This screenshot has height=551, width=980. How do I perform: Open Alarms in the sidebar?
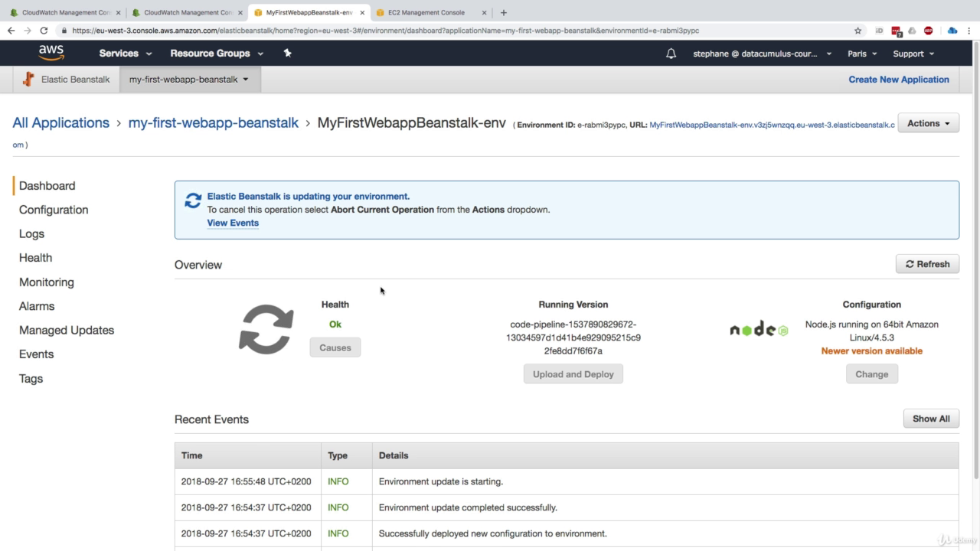[x=37, y=306]
